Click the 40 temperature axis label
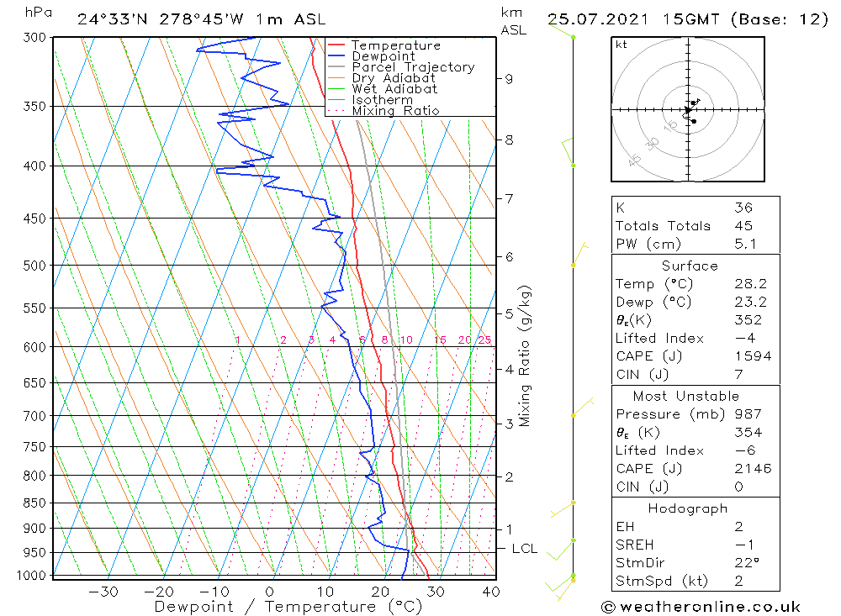841x616 pixels. click(x=491, y=592)
